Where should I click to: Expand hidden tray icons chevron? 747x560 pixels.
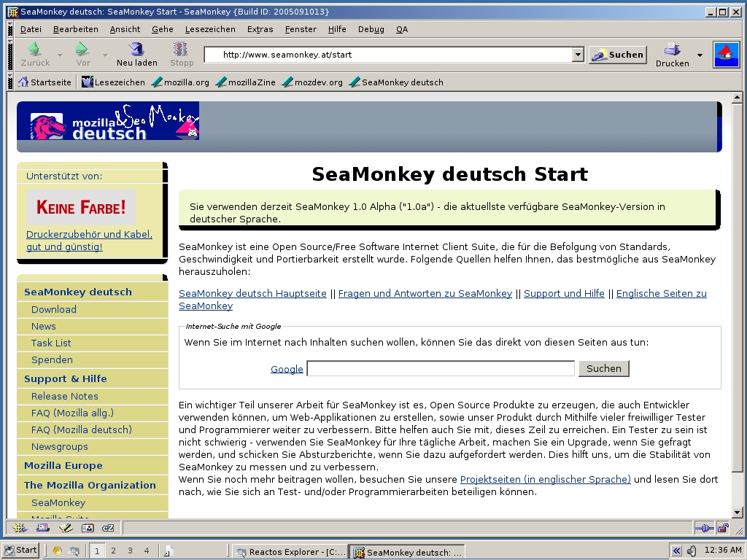coord(676,551)
